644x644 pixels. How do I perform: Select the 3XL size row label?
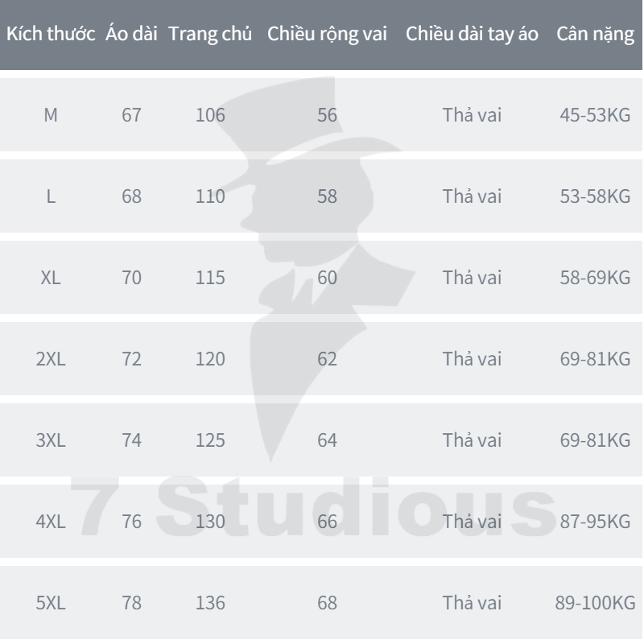51,440
